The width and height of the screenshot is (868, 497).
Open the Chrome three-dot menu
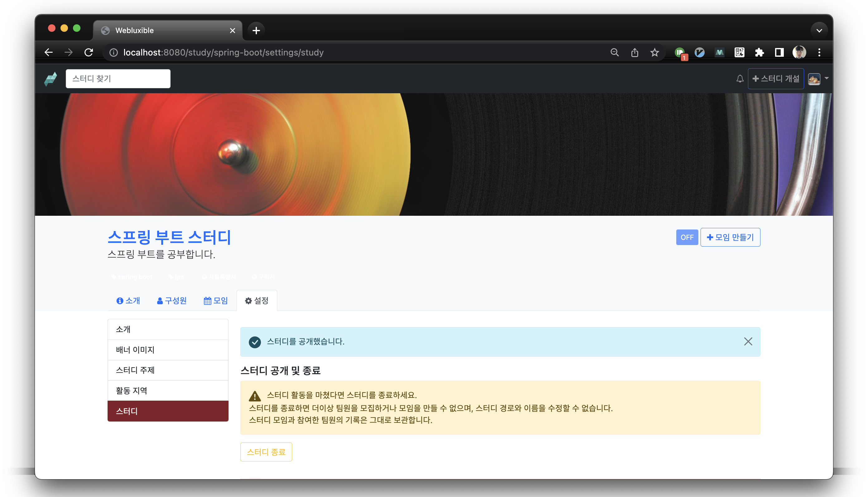(x=819, y=52)
